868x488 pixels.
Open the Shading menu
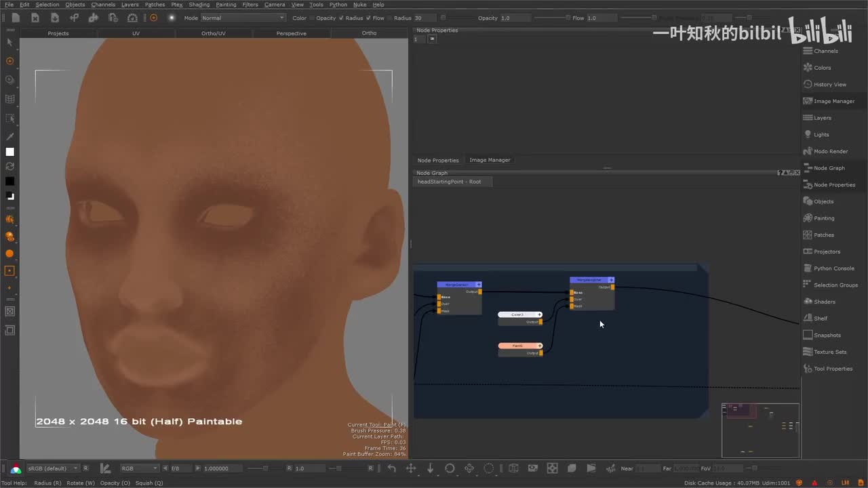click(x=199, y=5)
